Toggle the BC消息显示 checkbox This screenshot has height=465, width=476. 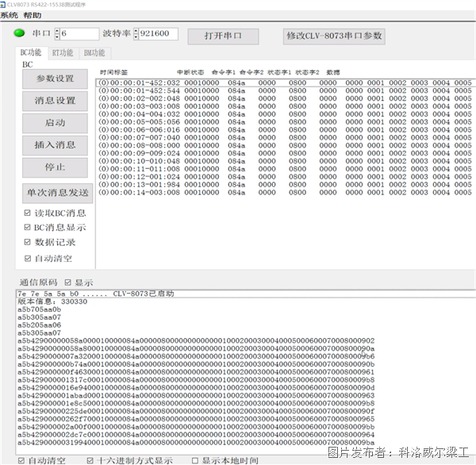27,227
